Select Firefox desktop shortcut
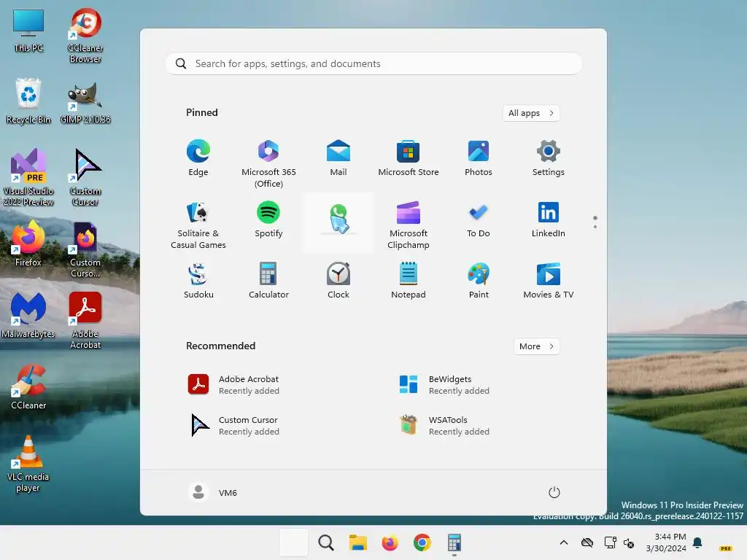Viewport: 747px width, 560px height. [28, 244]
